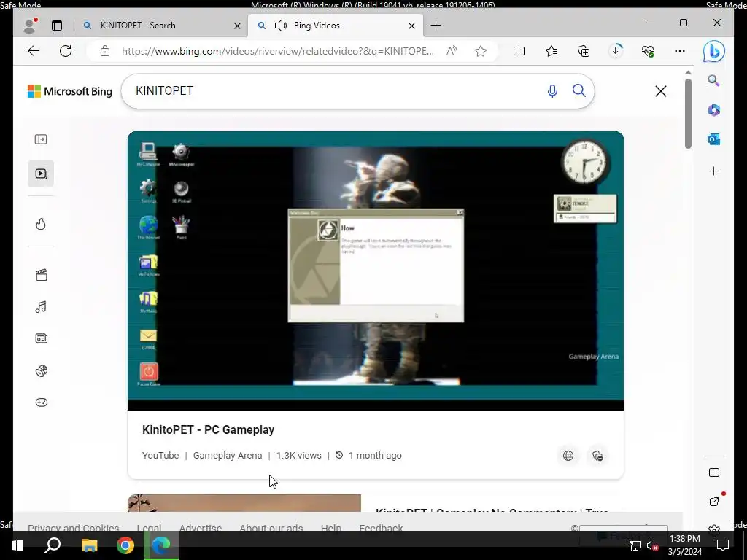The width and height of the screenshot is (747, 560).
Task: Mute the Bing Videos tab audio
Action: 281,26
